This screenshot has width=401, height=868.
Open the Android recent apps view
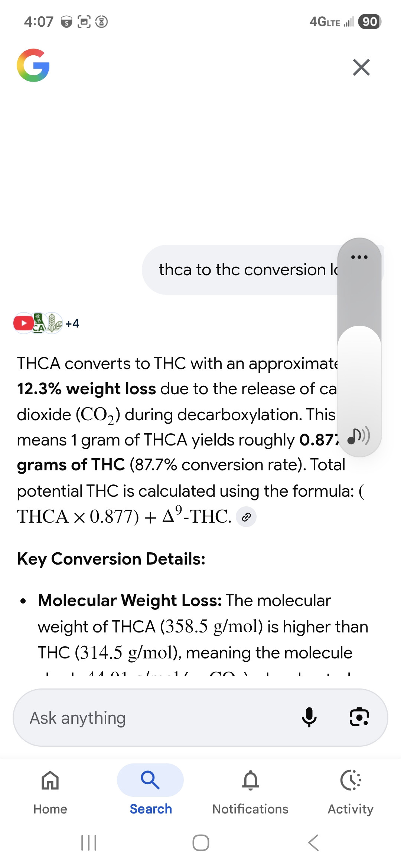pos(89,843)
